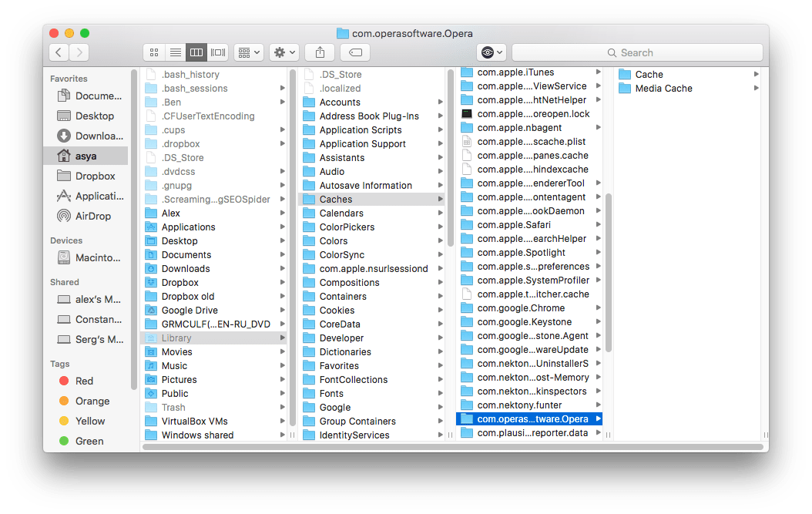Click the Search field

click(x=637, y=52)
